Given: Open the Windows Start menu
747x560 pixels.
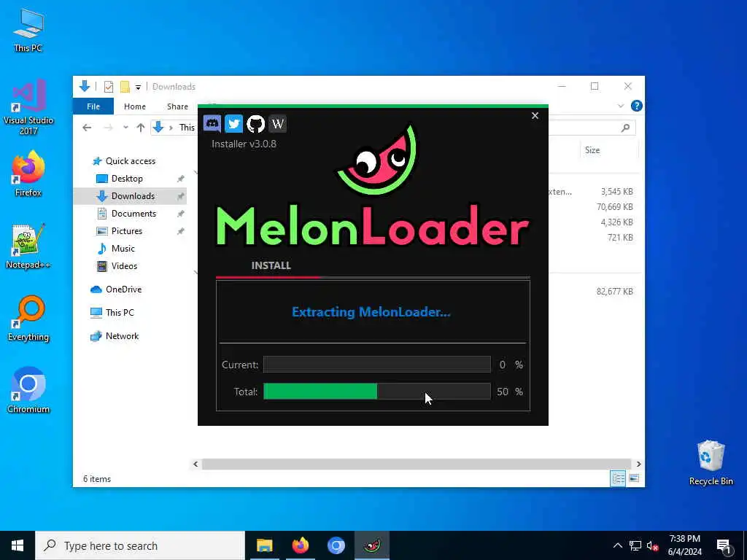Looking at the screenshot, I should click(x=18, y=545).
